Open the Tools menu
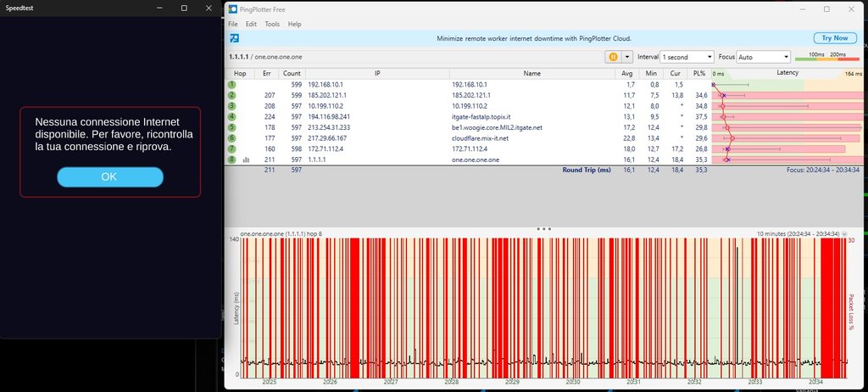The image size is (868, 392). (x=272, y=24)
